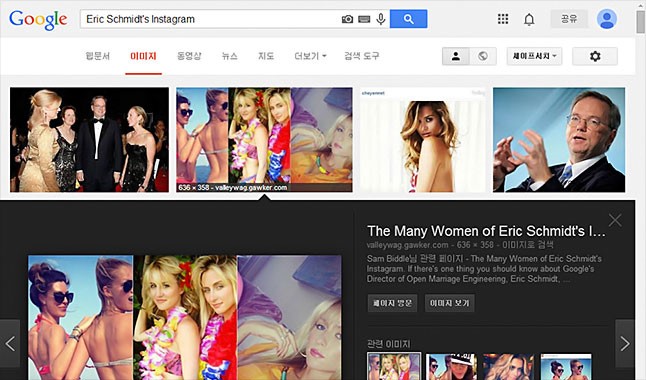
Task: Click the 페이지 방문 button
Action: tap(392, 303)
